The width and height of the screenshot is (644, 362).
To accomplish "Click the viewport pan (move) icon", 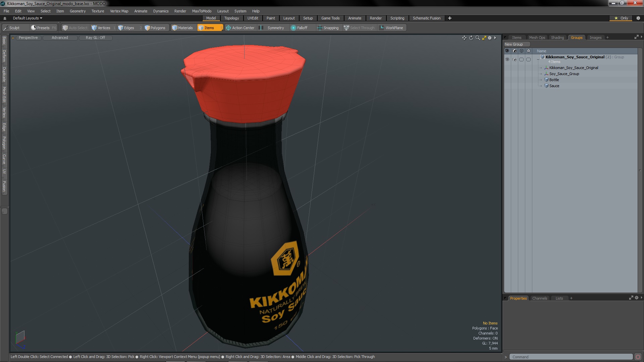I will 464,38.
